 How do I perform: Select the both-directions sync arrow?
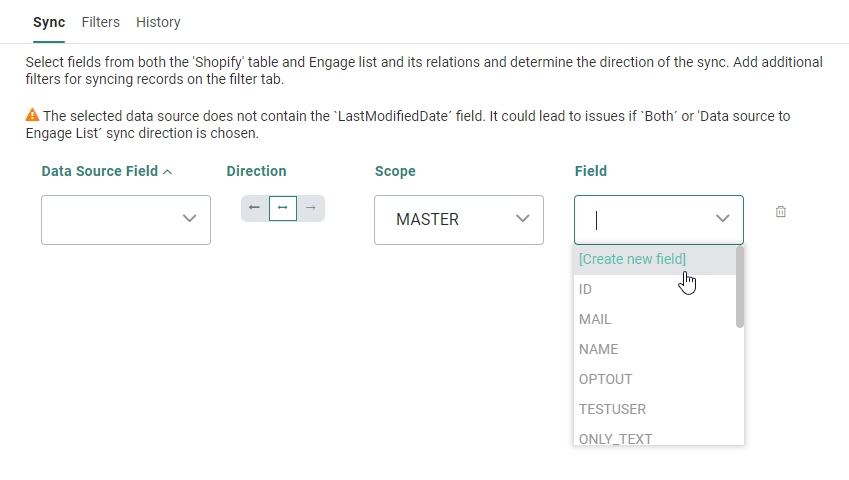pos(283,208)
